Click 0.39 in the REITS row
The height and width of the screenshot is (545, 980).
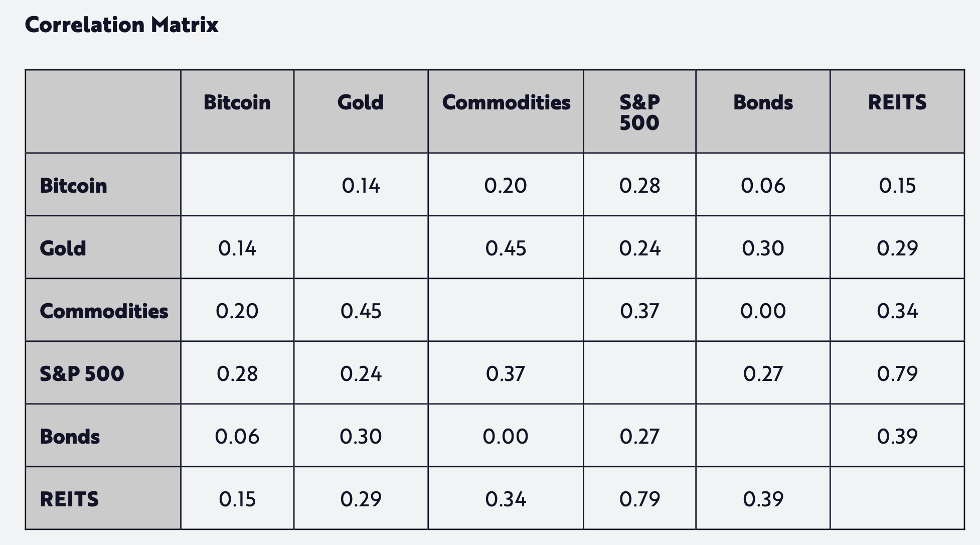(x=763, y=499)
